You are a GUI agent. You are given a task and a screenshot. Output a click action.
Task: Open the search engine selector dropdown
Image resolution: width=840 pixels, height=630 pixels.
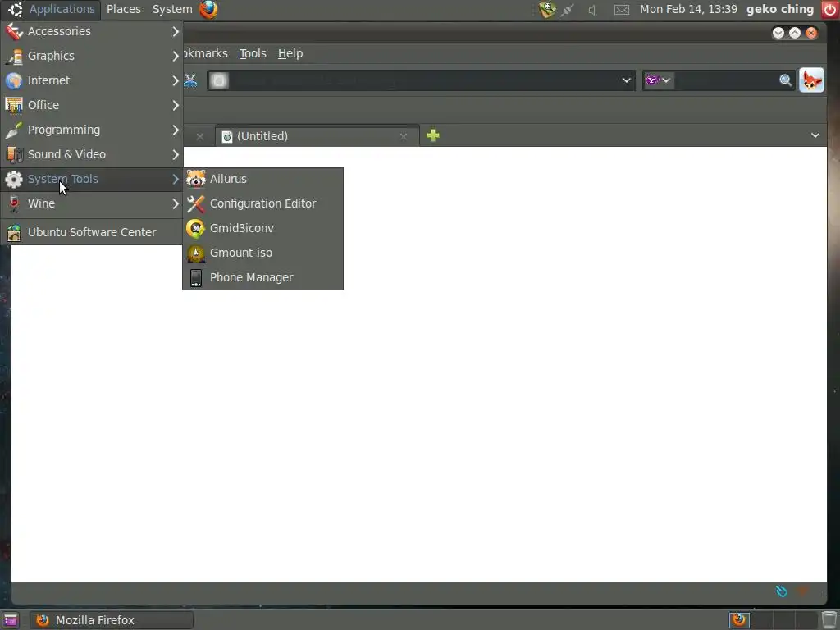659,80
